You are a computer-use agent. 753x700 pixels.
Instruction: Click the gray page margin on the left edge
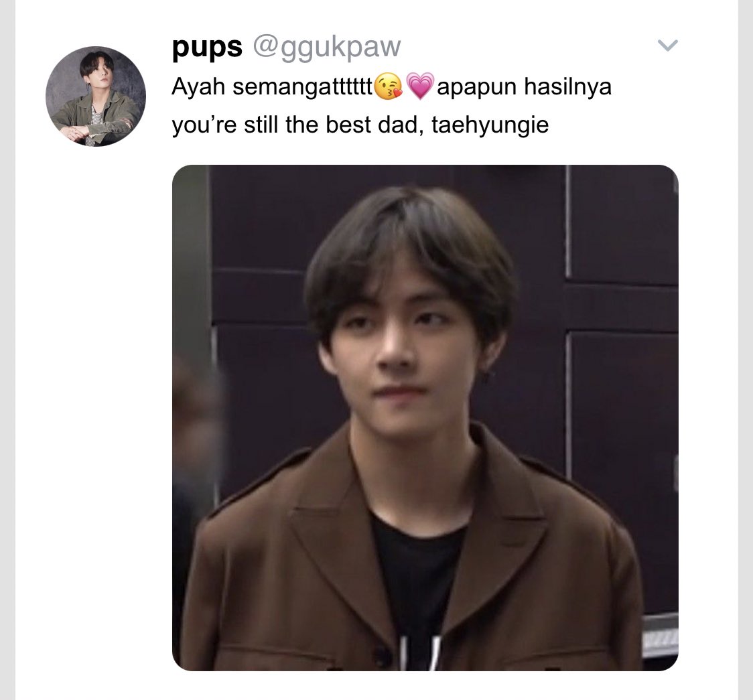tap(7, 350)
